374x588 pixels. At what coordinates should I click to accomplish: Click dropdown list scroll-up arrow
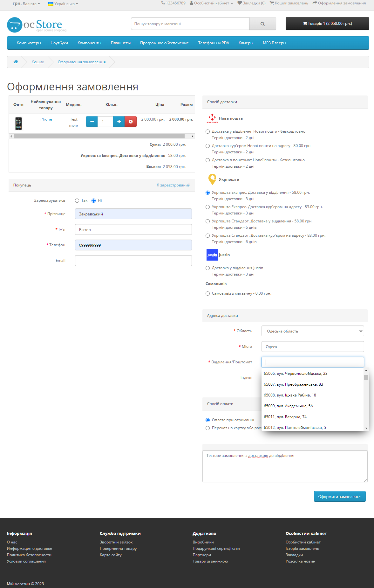point(366,371)
